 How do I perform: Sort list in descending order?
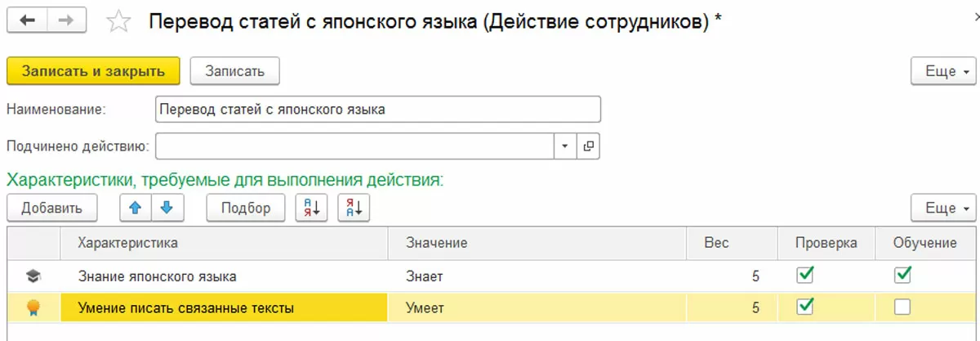pyautogui.click(x=353, y=208)
